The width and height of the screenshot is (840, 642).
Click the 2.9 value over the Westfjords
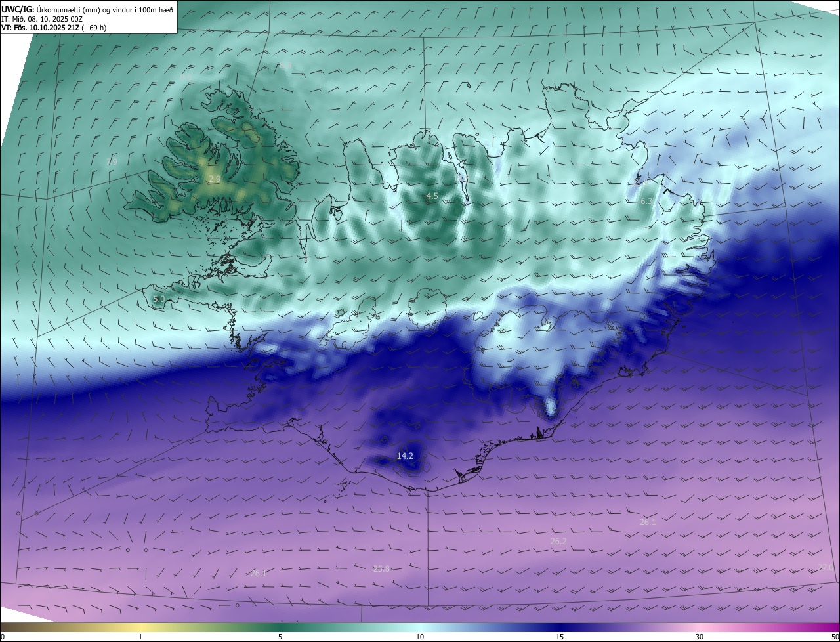coord(215,179)
